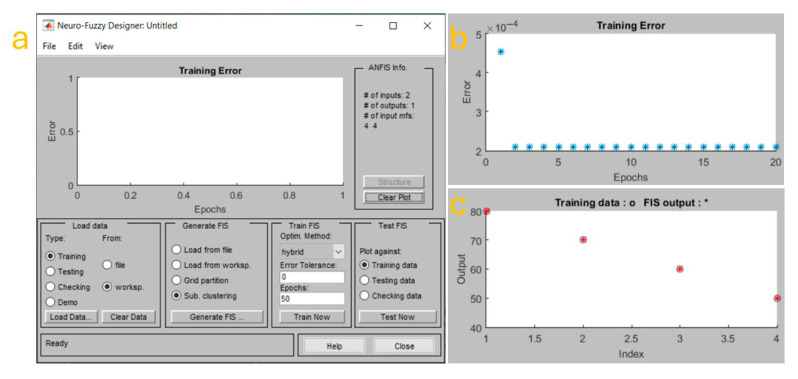Expand the Optim. Method hybrid dropdown

(312, 251)
